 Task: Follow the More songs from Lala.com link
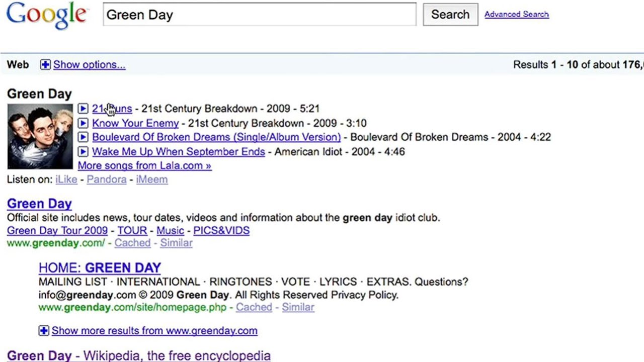pyautogui.click(x=145, y=165)
